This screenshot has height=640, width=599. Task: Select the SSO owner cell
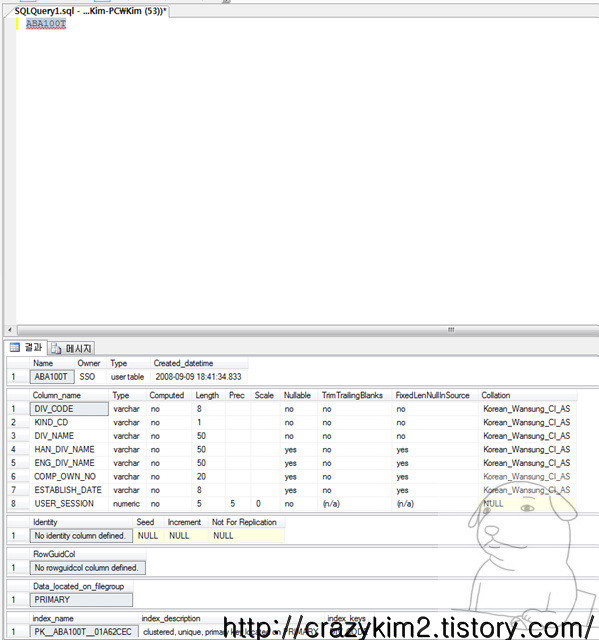point(90,377)
